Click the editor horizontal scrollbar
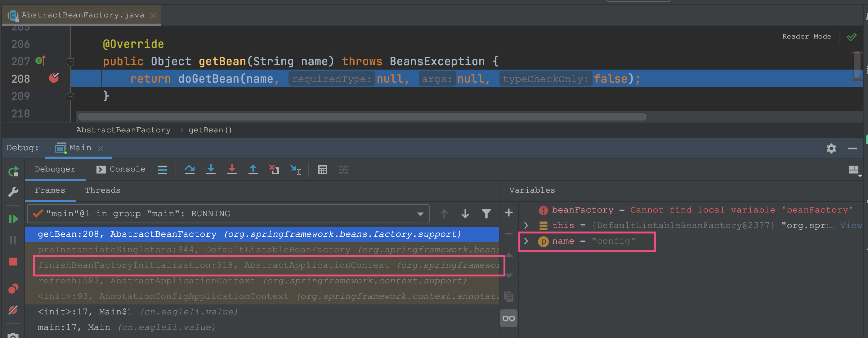The image size is (868, 338). click(362, 117)
